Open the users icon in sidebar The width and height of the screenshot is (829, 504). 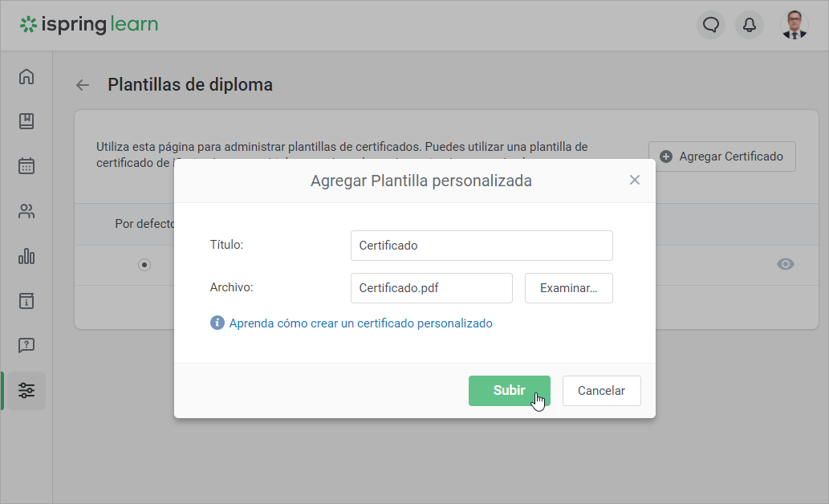click(26, 212)
